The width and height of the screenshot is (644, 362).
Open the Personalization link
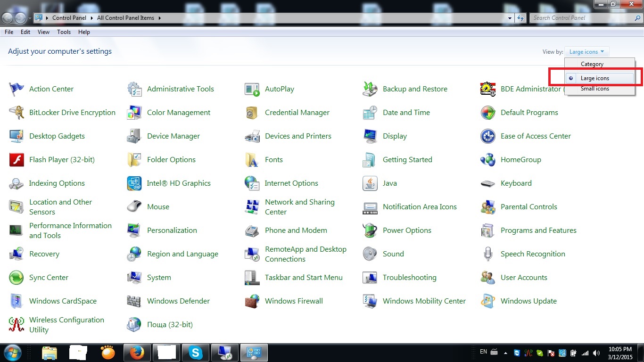point(172,230)
